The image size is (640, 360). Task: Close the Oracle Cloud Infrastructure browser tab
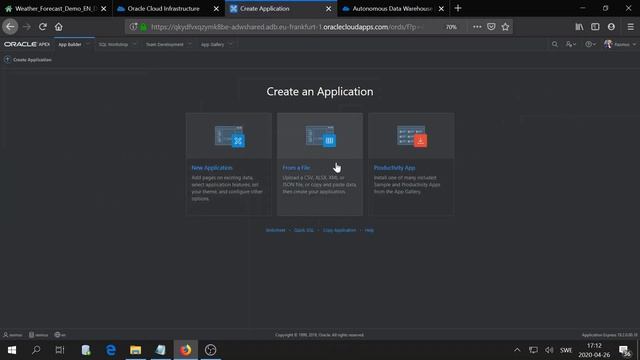click(216, 9)
